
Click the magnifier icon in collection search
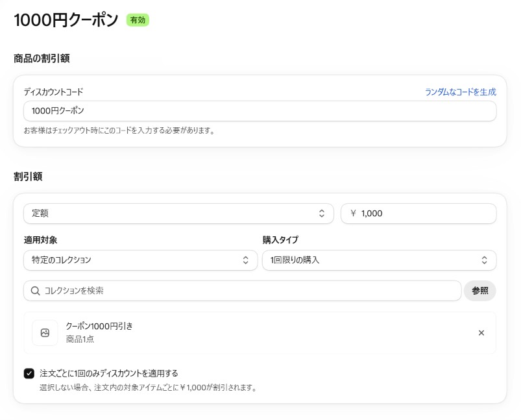[x=35, y=291]
